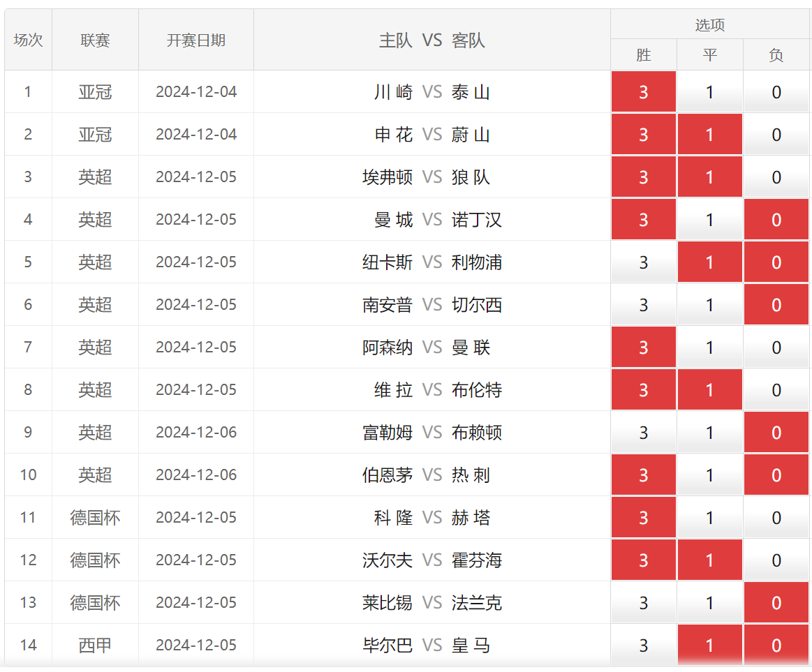Screen dimensions: 812x672
Task: Toggle draw option 1 for 曼城 VS 诺丁汉
Action: coord(709,220)
